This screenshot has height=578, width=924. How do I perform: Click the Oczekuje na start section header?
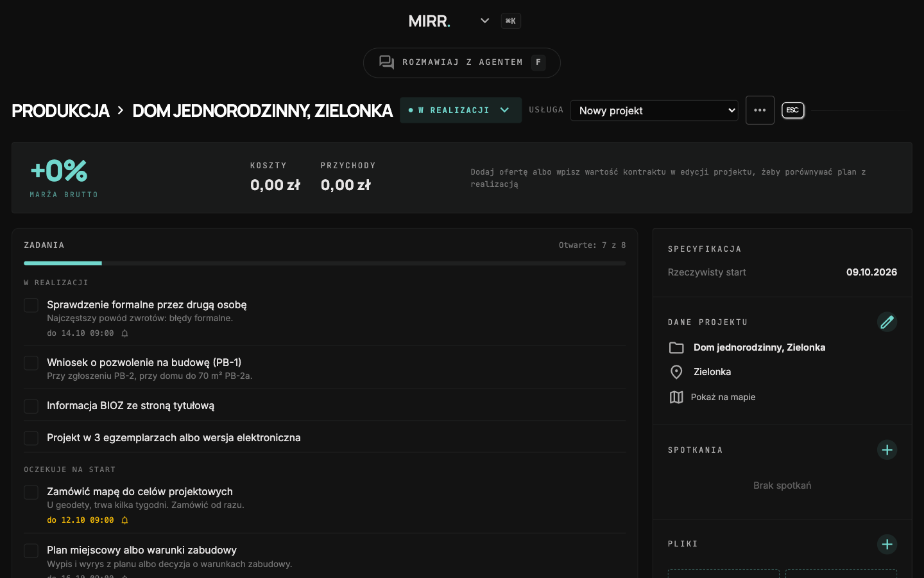click(x=69, y=469)
